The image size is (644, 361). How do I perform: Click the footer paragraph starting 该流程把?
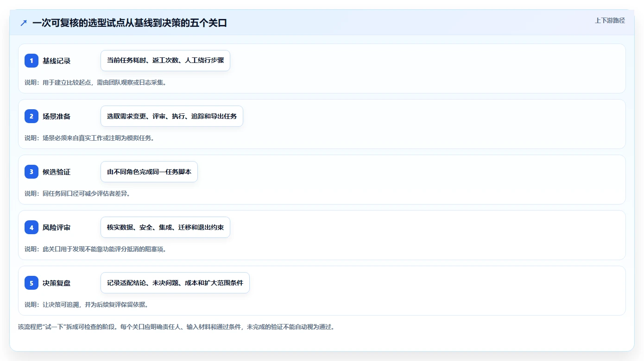click(x=176, y=327)
